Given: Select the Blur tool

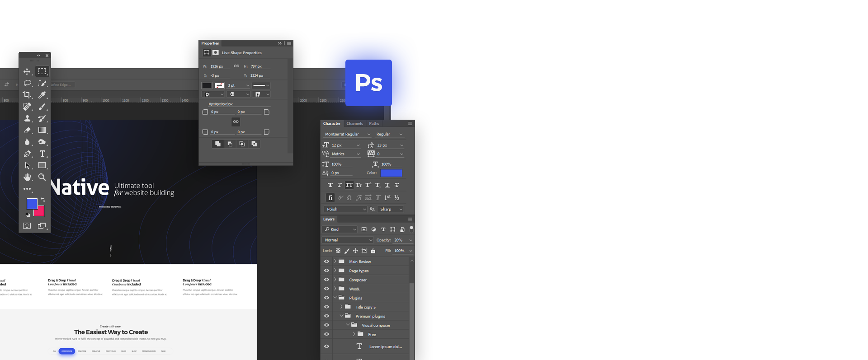Looking at the screenshot, I should click(x=27, y=142).
